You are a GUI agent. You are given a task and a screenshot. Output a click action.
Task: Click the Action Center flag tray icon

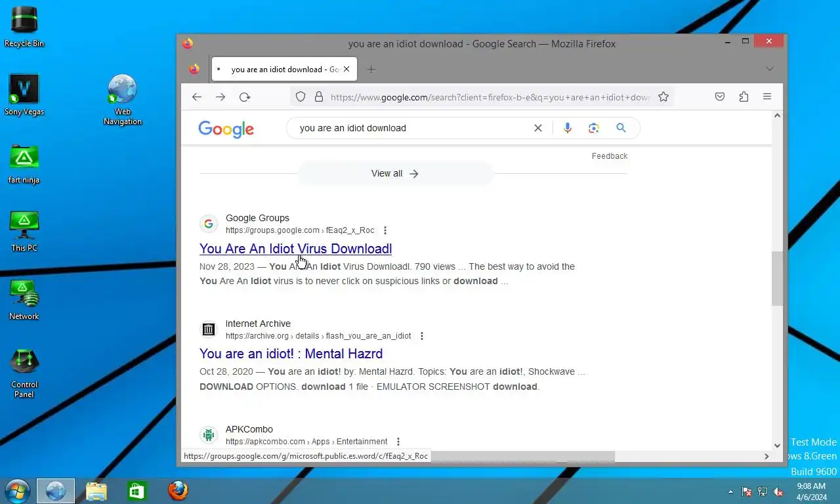coord(746,492)
